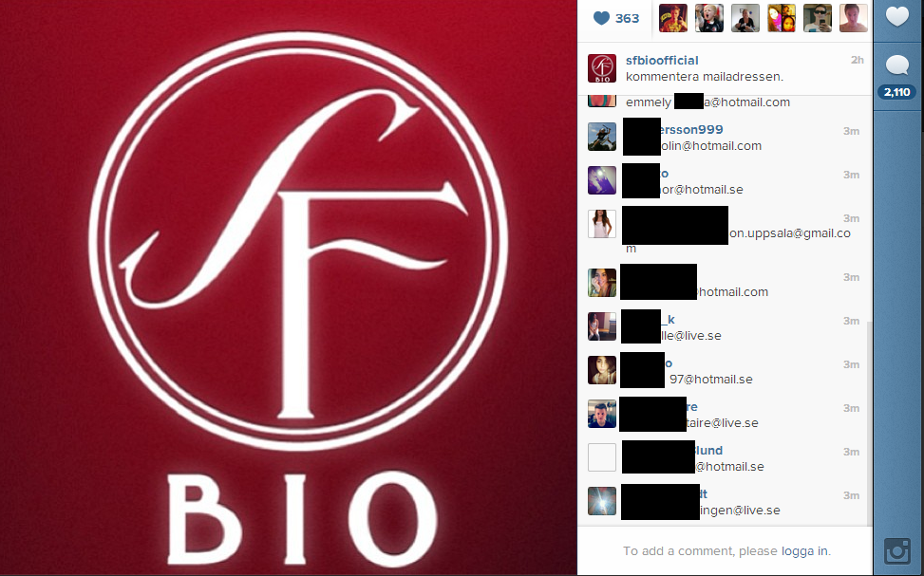
Task: Open the sfbioofficial profile avatar
Action: click(x=602, y=68)
